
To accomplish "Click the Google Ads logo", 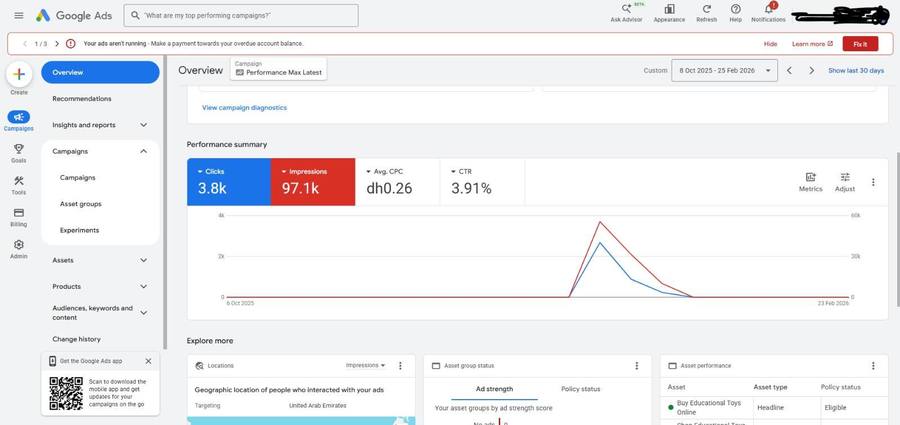I will (x=73, y=16).
